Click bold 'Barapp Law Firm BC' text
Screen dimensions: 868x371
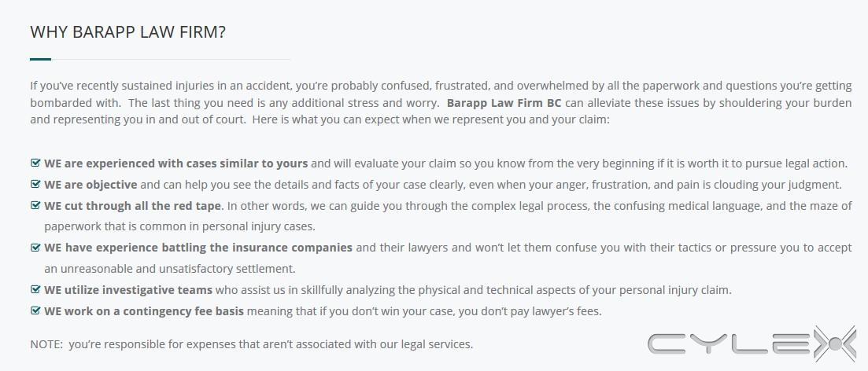[x=504, y=103]
